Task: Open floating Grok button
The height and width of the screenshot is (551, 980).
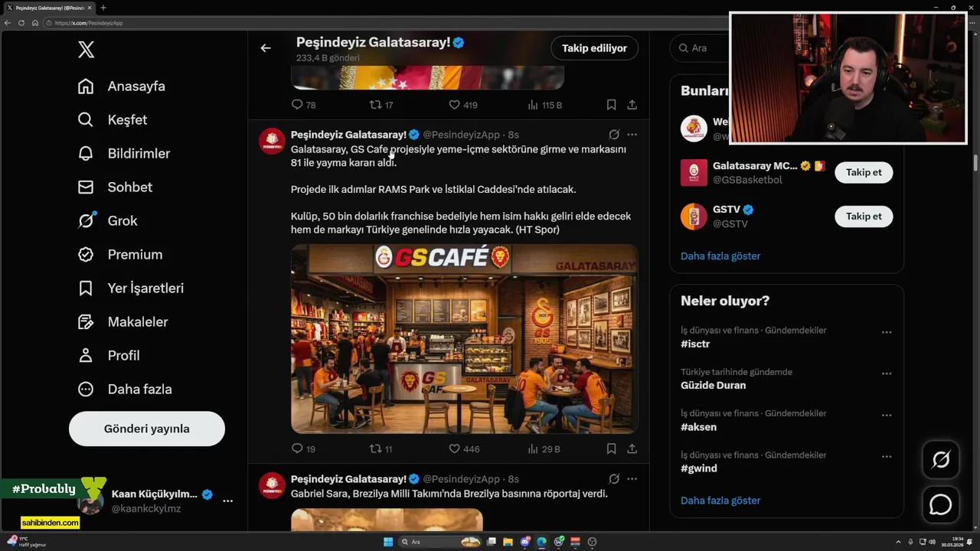Action: (x=940, y=460)
